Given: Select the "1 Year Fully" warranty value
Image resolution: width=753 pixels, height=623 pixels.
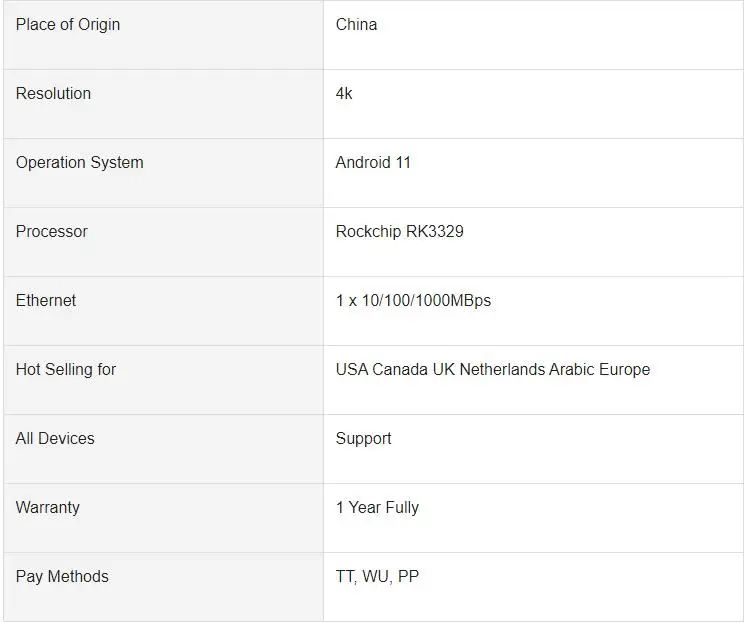Looking at the screenshot, I should [x=377, y=507].
